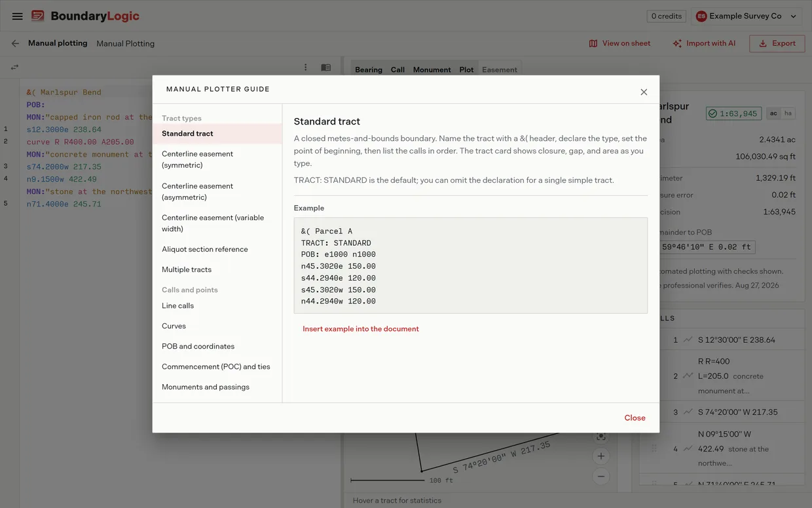Click Import with AI
Screen dimensions: 812x508
point(704,43)
